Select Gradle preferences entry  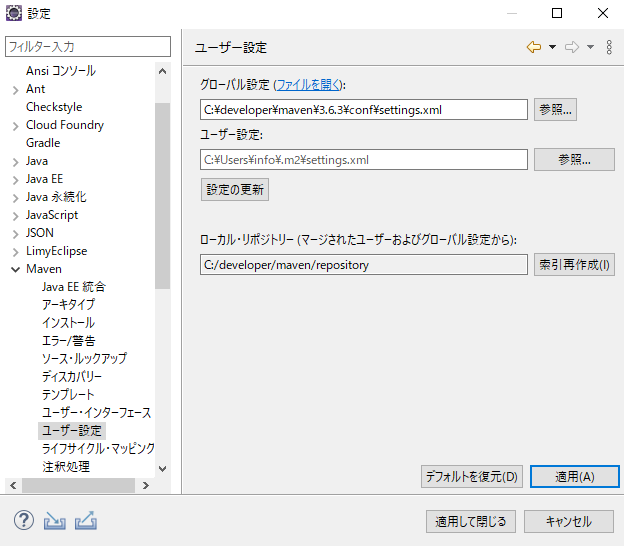pos(43,143)
